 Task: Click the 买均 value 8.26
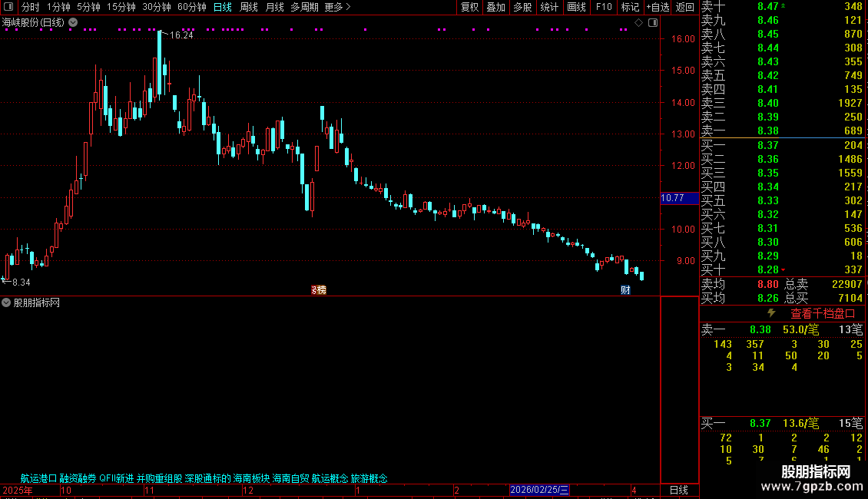[x=768, y=298]
